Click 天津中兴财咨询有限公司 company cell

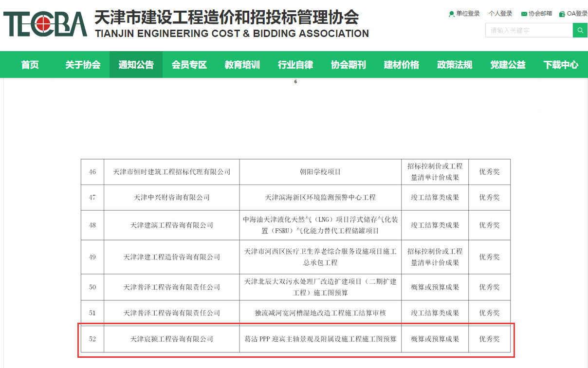tap(172, 197)
